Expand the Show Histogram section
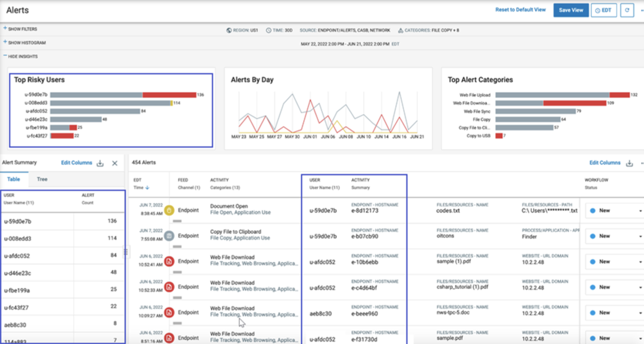 [24, 43]
